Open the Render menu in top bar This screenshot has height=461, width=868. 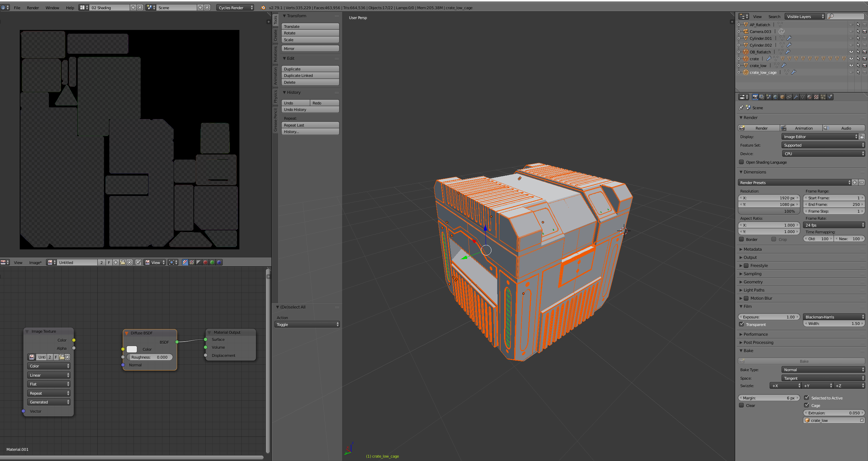[33, 7]
